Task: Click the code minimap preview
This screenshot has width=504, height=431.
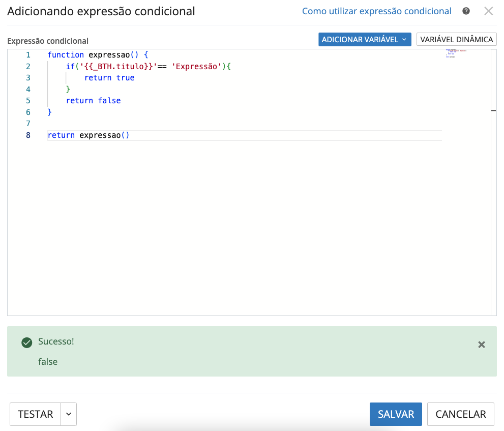Action: (x=455, y=53)
